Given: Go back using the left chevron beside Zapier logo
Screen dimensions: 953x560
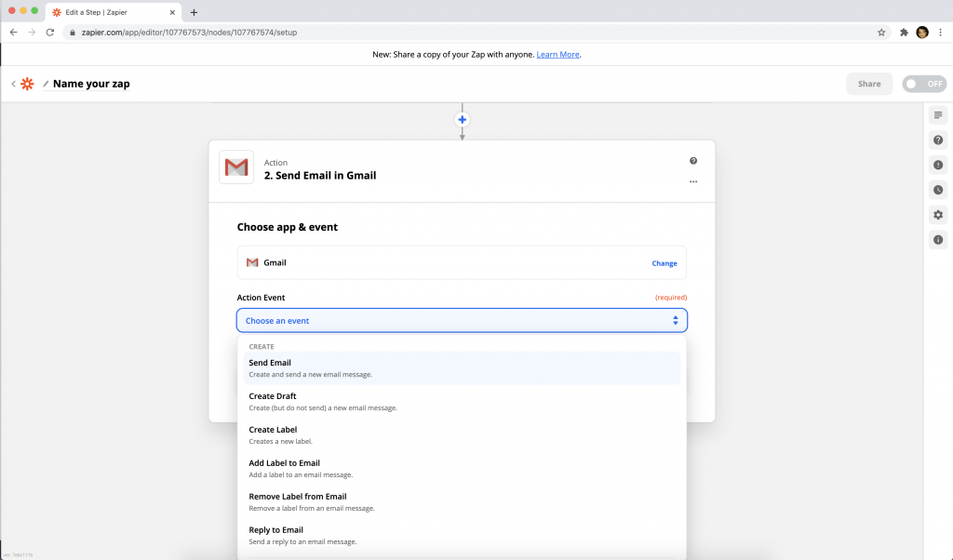Looking at the screenshot, I should [x=13, y=84].
